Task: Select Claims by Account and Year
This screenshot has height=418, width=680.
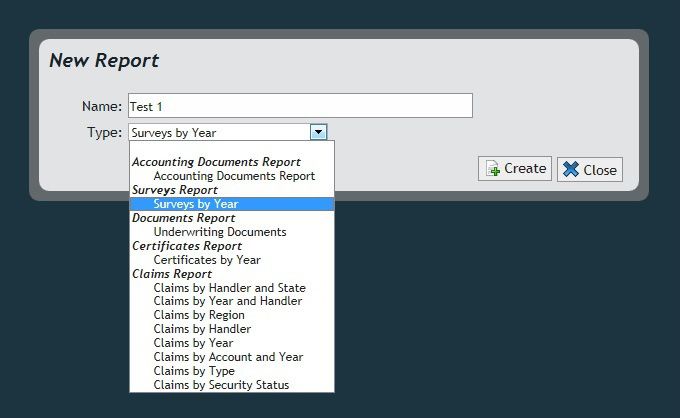Action: pyautogui.click(x=228, y=357)
